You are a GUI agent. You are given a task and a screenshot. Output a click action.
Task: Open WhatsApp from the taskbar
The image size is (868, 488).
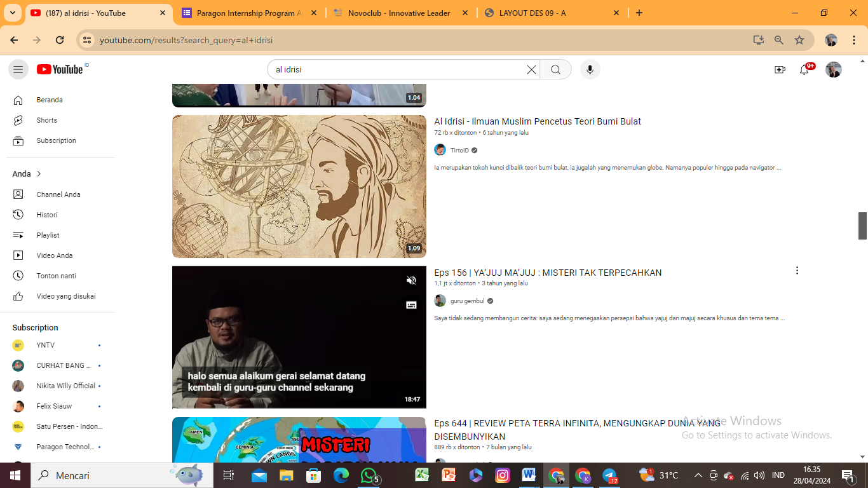[x=369, y=475]
